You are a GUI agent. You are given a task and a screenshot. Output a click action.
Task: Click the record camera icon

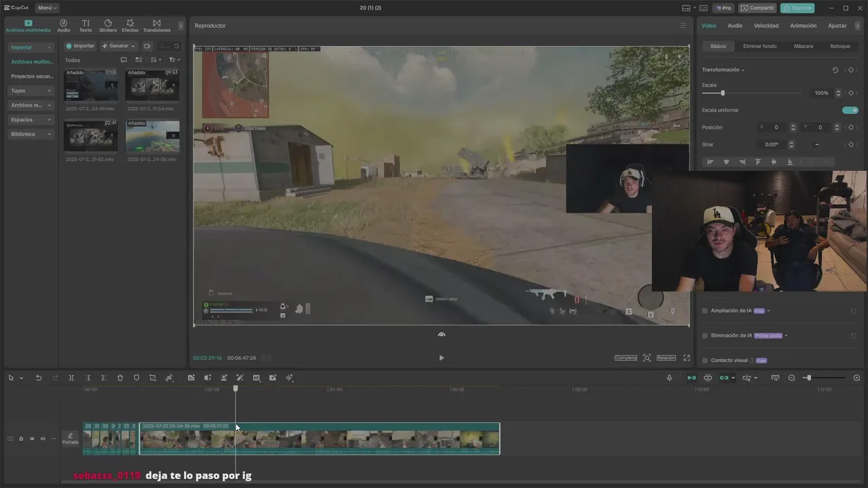(x=147, y=46)
